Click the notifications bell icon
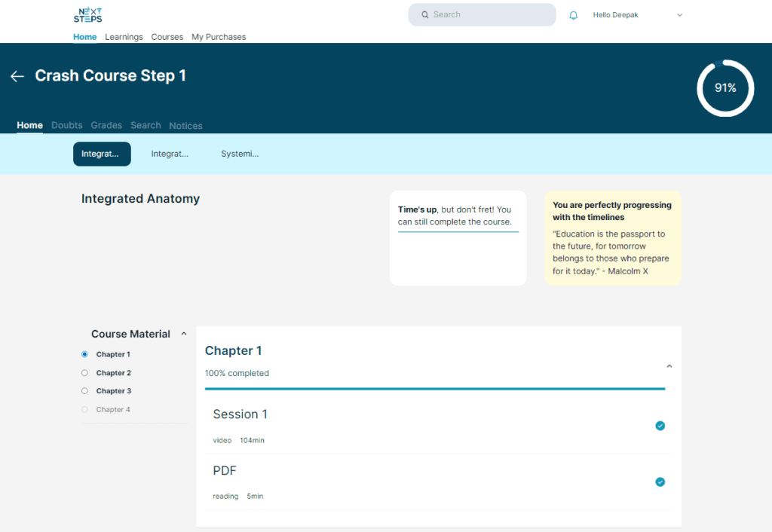 tap(574, 14)
